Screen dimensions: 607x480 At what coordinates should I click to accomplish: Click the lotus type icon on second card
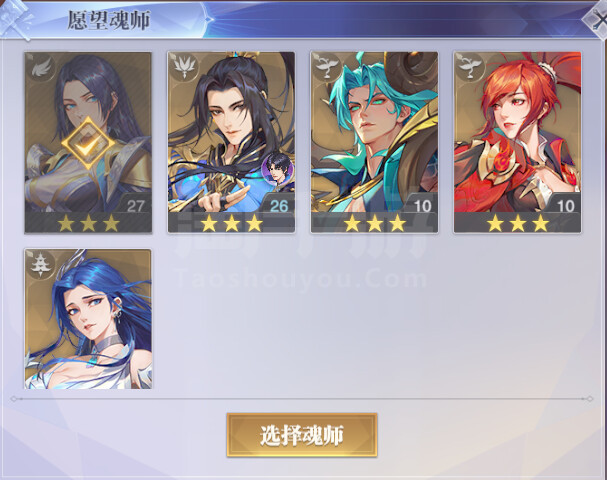pyautogui.click(x=184, y=67)
